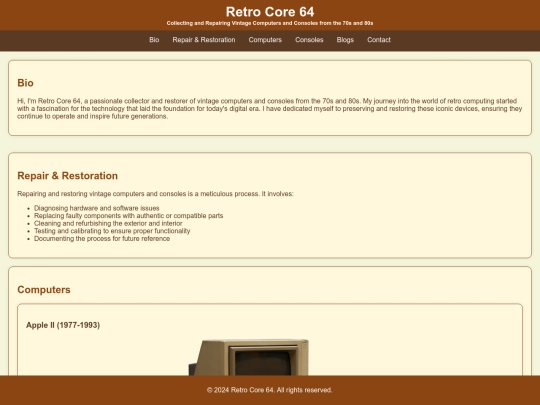Click the footer copyright 2024 text
This screenshot has height=405, width=540.
pyautogui.click(x=270, y=390)
